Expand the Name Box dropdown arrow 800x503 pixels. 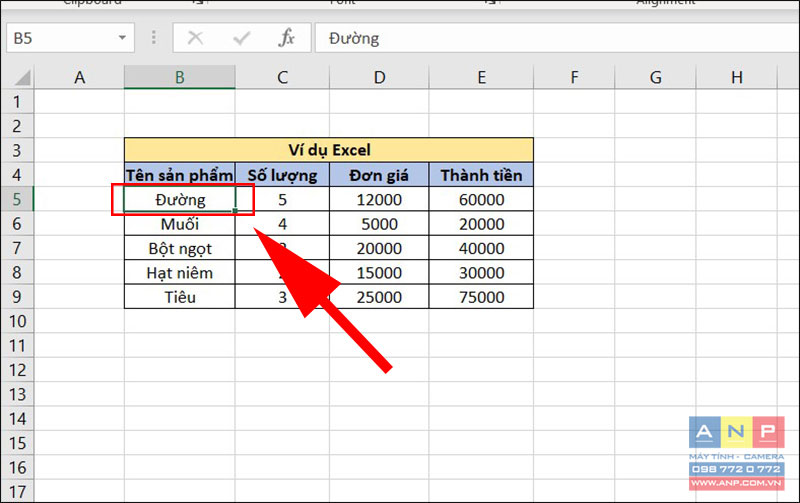tap(122, 38)
